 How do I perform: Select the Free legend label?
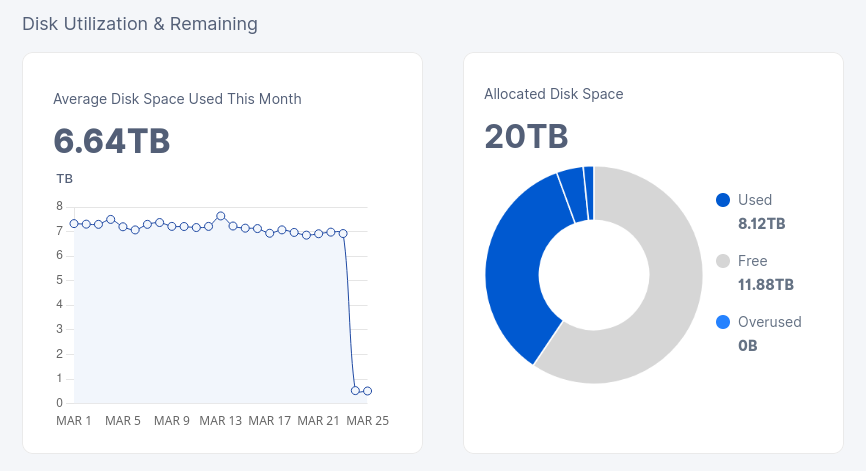point(752,261)
